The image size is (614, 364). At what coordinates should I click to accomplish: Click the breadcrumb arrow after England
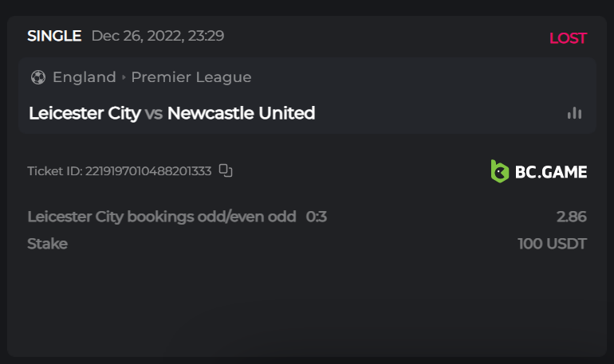click(x=124, y=77)
